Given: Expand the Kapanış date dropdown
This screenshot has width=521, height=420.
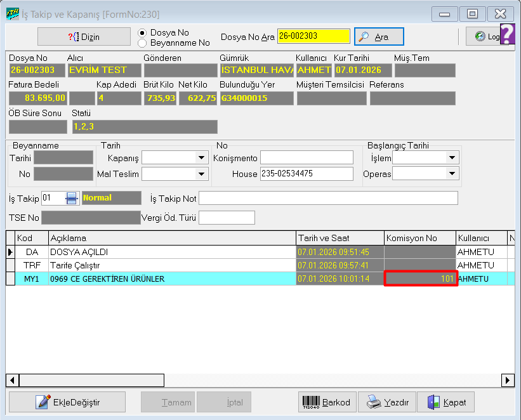Looking at the screenshot, I should click(x=202, y=157).
